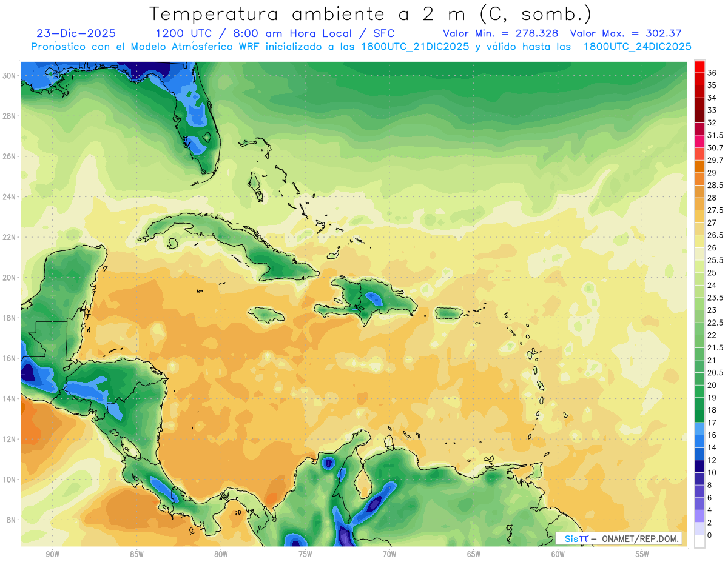Image resolution: width=728 pixels, height=562 pixels.
Task: Click the '30N' latitude axis label
Action: 10,76
